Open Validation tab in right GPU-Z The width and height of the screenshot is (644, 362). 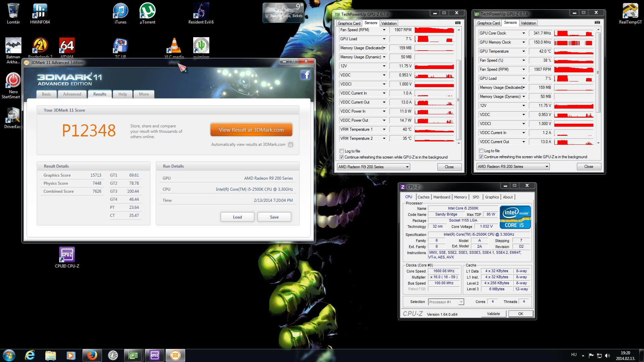528,23
